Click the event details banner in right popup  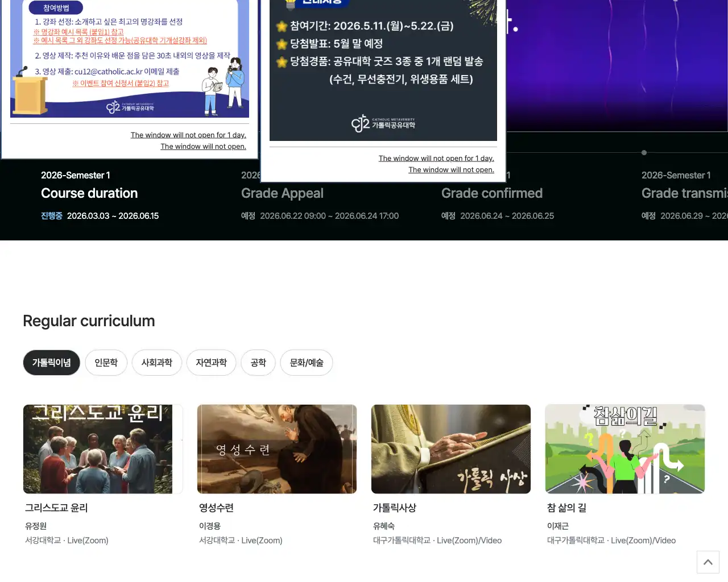coord(383,70)
